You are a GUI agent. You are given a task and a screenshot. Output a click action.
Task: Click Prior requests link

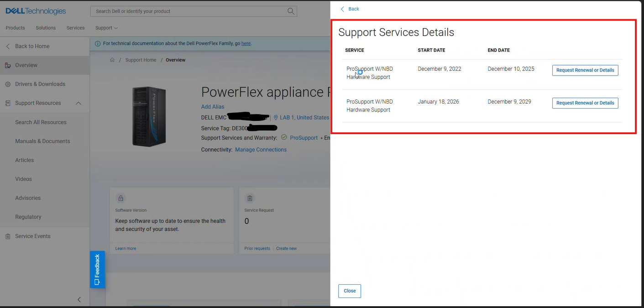tap(257, 249)
